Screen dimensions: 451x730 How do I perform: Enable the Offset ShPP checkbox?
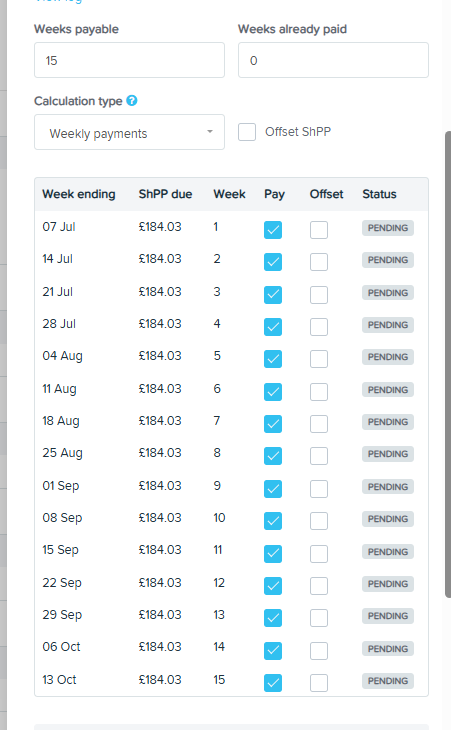tap(247, 132)
